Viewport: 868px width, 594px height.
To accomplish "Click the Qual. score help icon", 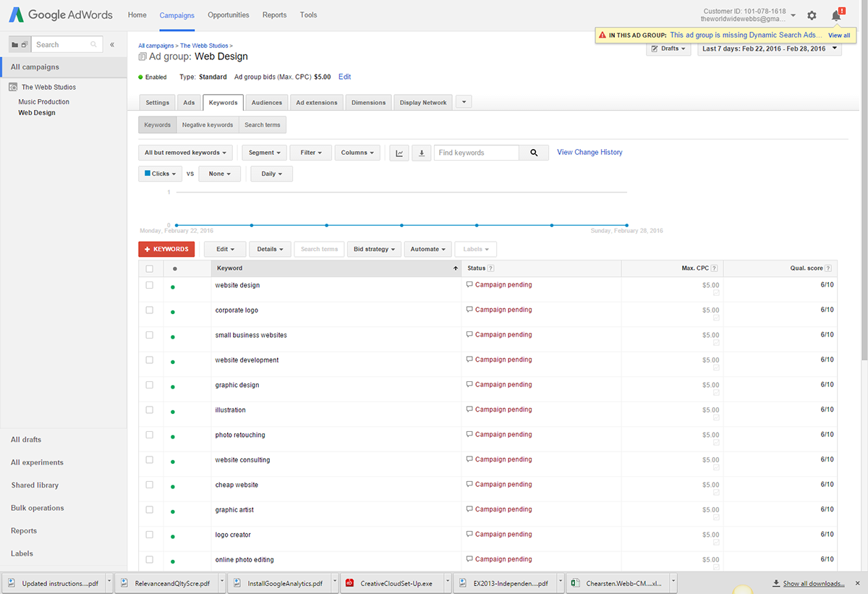I will pos(828,268).
